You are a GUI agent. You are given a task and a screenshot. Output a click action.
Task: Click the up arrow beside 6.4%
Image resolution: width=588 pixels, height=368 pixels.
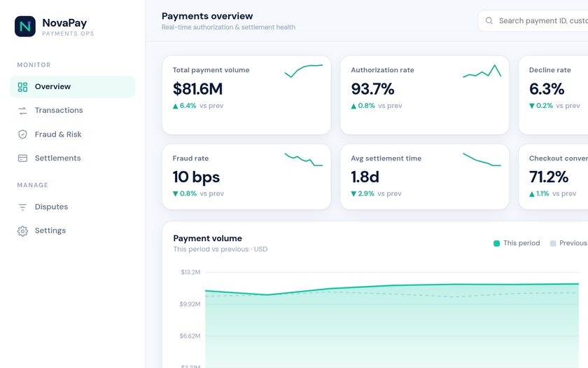tap(175, 107)
